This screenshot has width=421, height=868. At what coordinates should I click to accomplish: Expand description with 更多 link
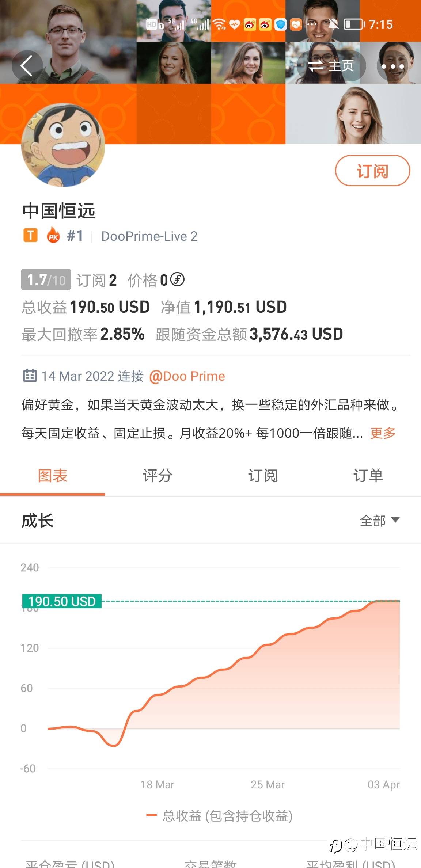[383, 433]
